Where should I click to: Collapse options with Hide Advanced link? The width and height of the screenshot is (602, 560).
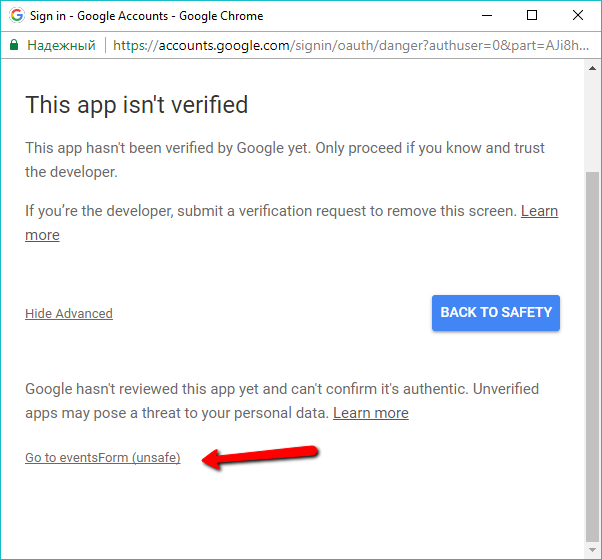pos(69,313)
